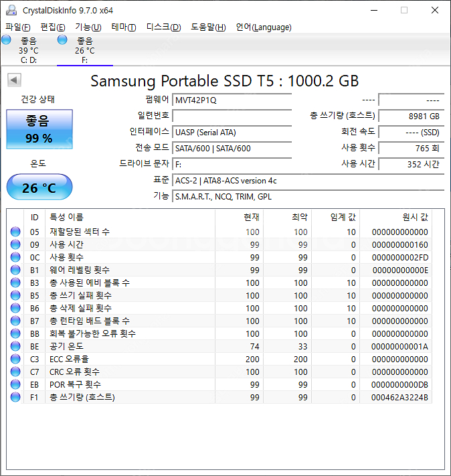This screenshot has height=476, width=451.
Task: Click status orb of attribute B6 row
Action: click(15, 308)
